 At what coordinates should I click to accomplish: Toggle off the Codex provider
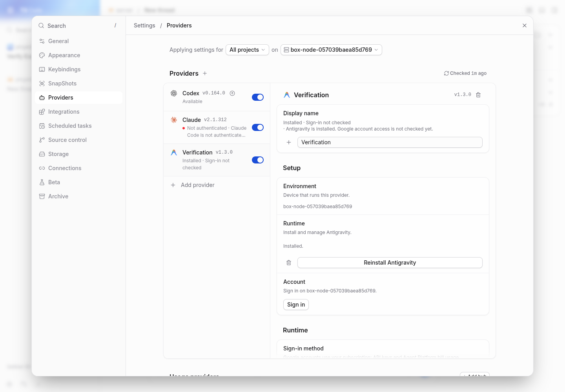pyautogui.click(x=258, y=97)
